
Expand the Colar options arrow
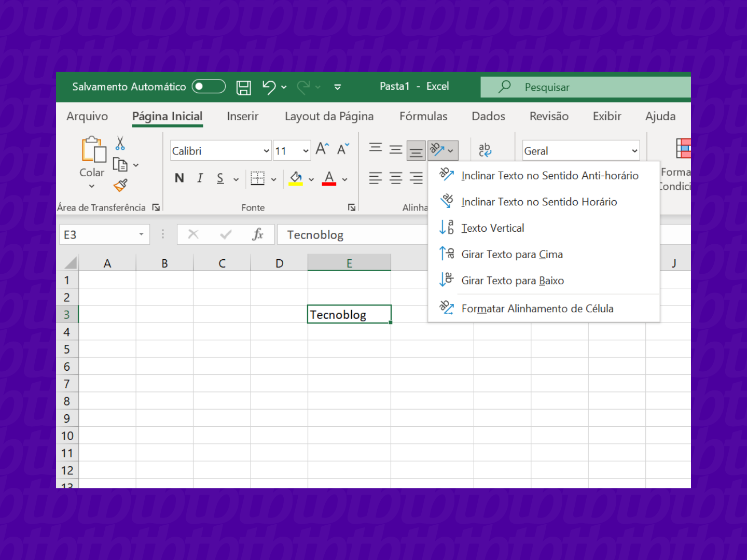point(92,186)
